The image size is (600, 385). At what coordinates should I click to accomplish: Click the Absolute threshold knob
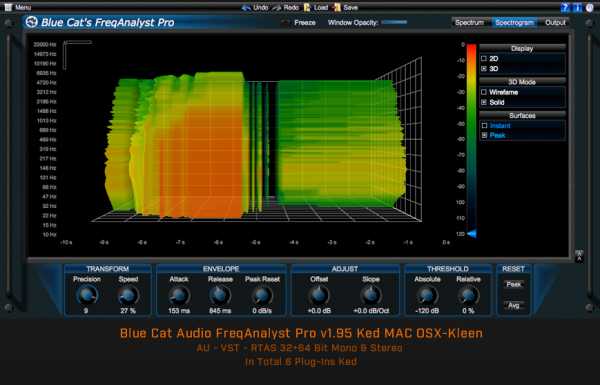pyautogui.click(x=427, y=295)
